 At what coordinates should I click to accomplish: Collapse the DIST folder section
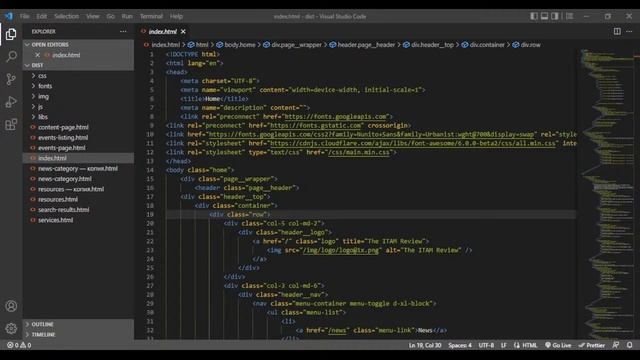pyautogui.click(x=78, y=65)
